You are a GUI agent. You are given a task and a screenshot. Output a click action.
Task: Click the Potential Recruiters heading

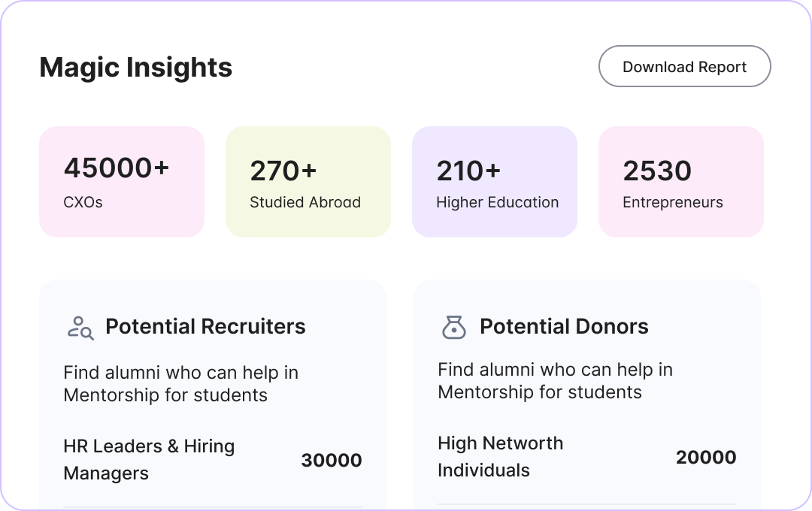point(205,327)
